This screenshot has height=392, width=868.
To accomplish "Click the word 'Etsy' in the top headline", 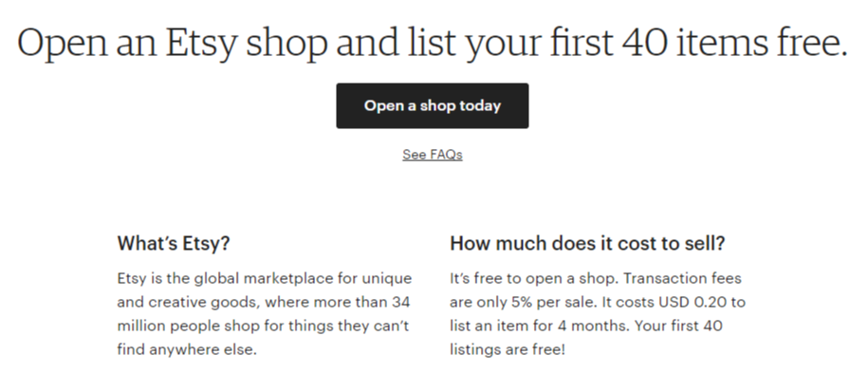I will tap(201, 43).
